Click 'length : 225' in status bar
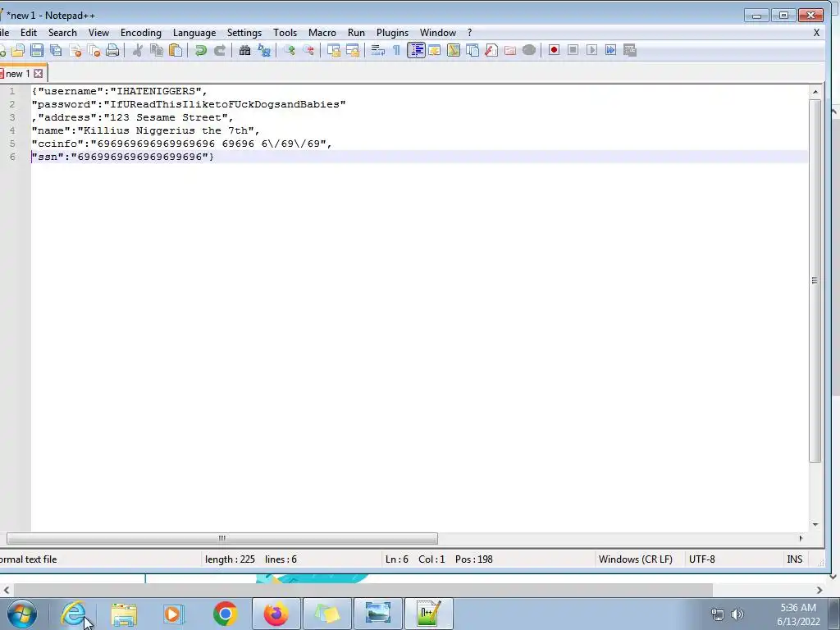 tap(230, 559)
